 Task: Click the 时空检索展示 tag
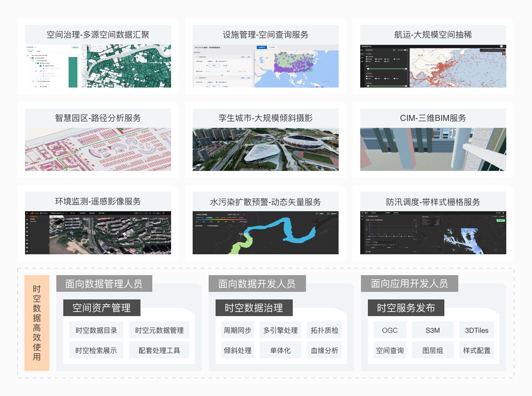(x=96, y=350)
